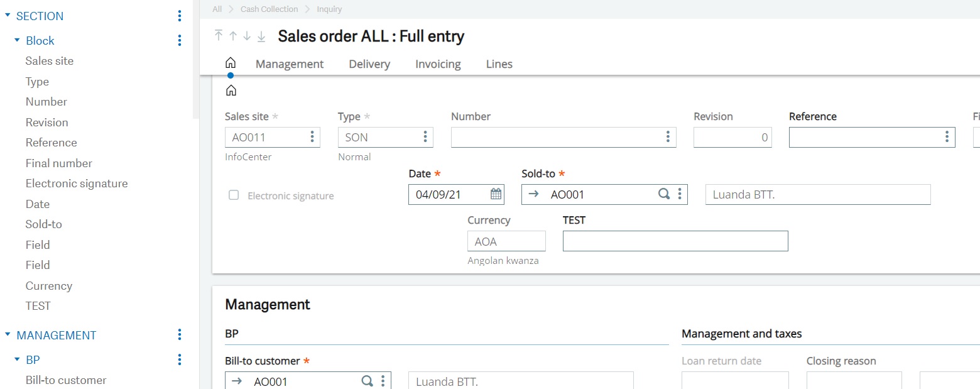
Task: Collapse the SECTION group in the sidebar
Action: [x=8, y=16]
